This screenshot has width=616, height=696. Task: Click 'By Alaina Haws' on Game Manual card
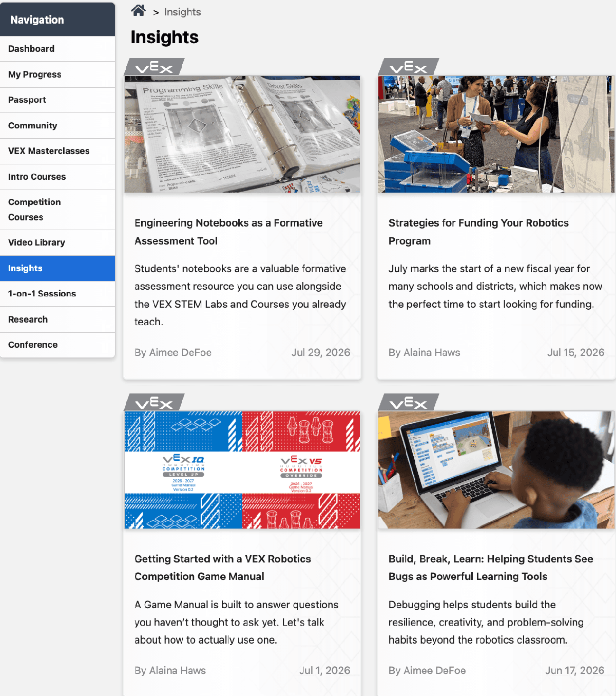click(x=170, y=670)
